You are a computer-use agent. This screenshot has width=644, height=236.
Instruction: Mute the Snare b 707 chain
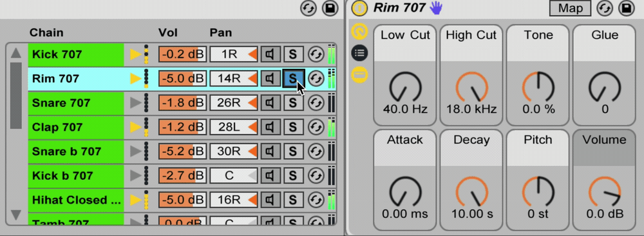(270, 152)
